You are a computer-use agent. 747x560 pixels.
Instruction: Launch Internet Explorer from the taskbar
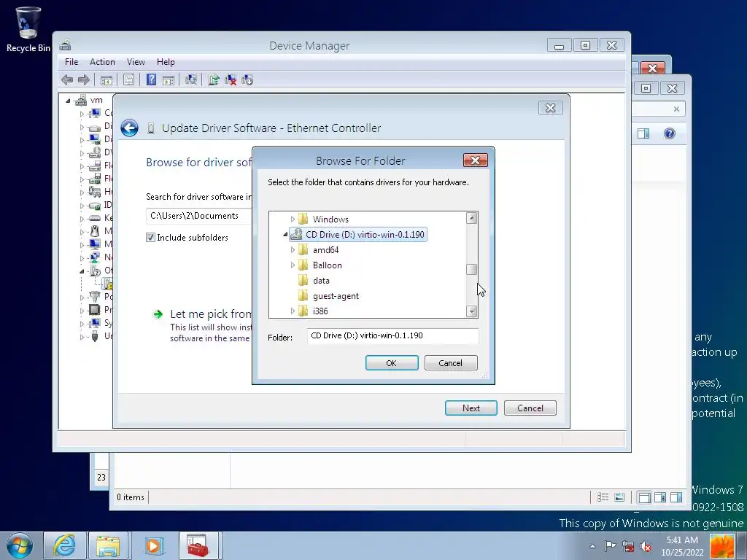[63, 545]
